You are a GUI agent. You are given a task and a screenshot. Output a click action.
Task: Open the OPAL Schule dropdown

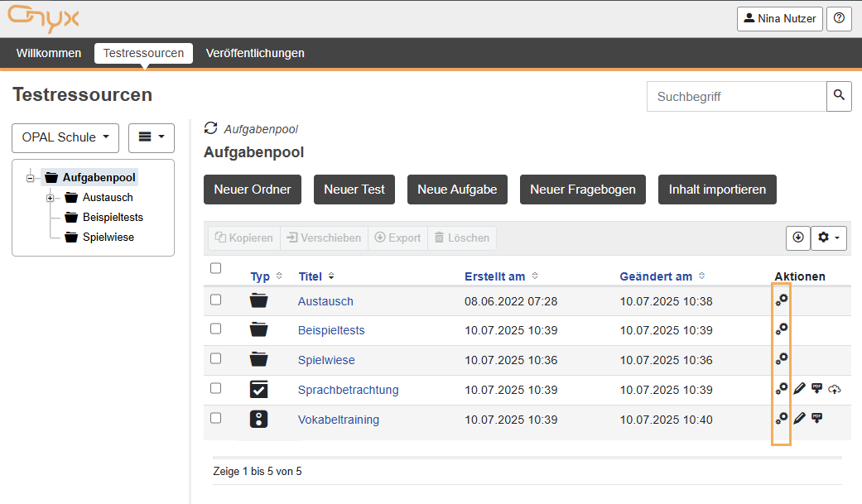point(65,137)
